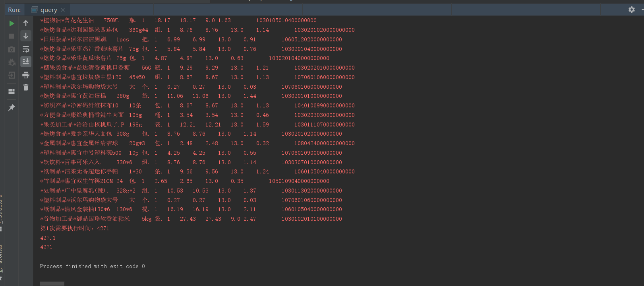644x286 pixels.
Task: Click the '塑料制品*惠宜垃圾袋中黑120' row
Action: (x=197, y=77)
